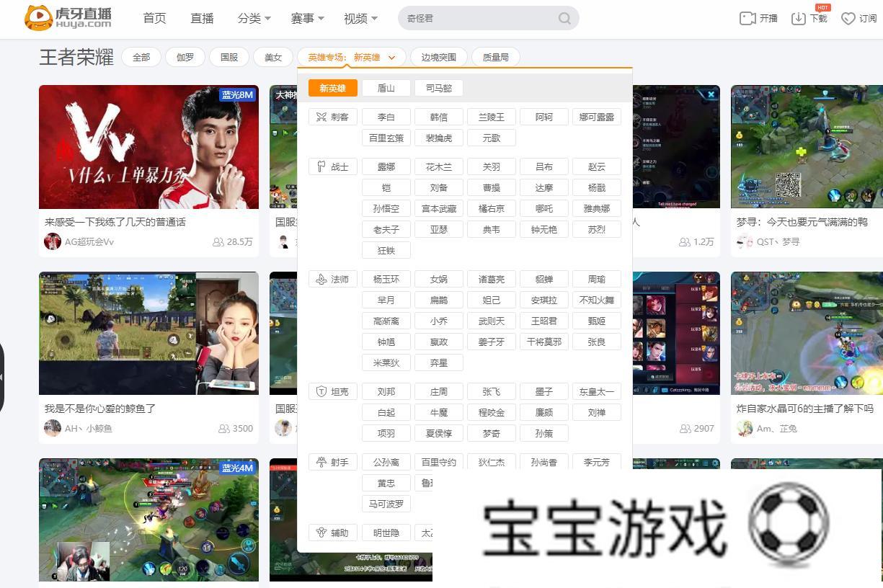883x588 pixels.
Task: Click the 辅助 support category icon
Action: point(321,533)
